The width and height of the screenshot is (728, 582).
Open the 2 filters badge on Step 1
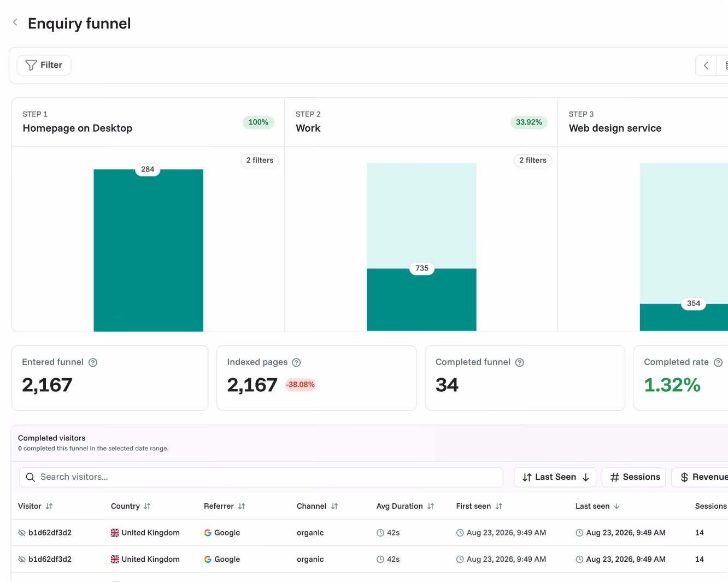tap(260, 161)
